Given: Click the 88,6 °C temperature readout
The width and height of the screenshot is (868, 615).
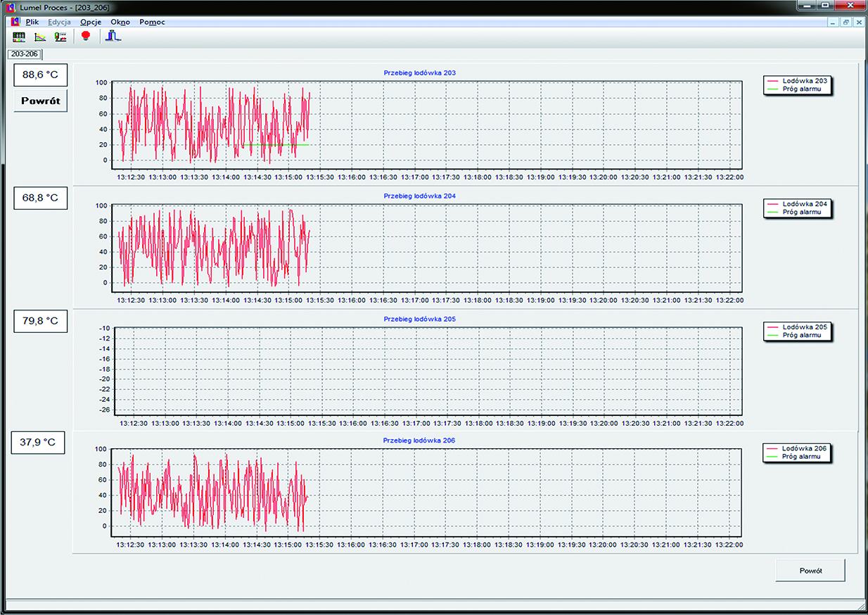Looking at the screenshot, I should (41, 75).
